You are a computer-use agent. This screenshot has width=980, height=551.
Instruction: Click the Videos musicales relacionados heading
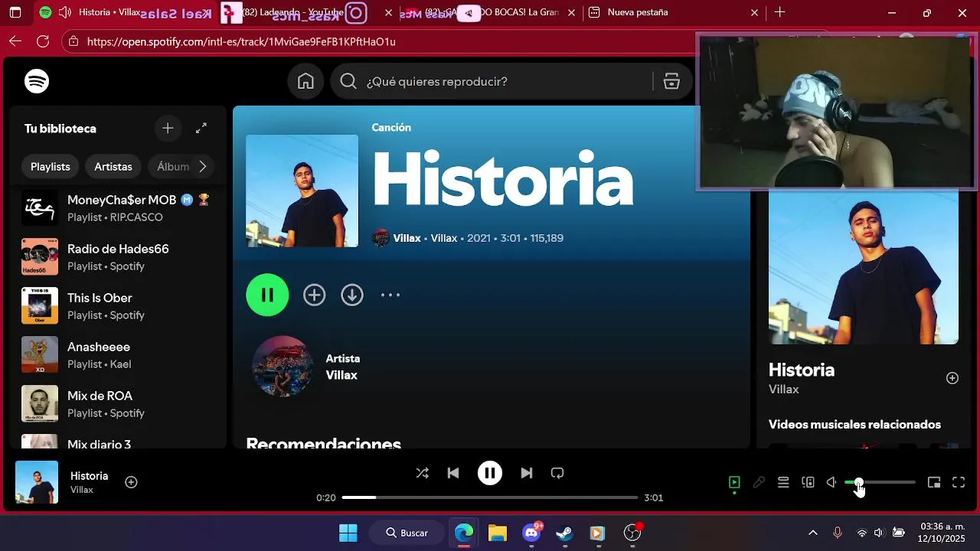coord(854,424)
